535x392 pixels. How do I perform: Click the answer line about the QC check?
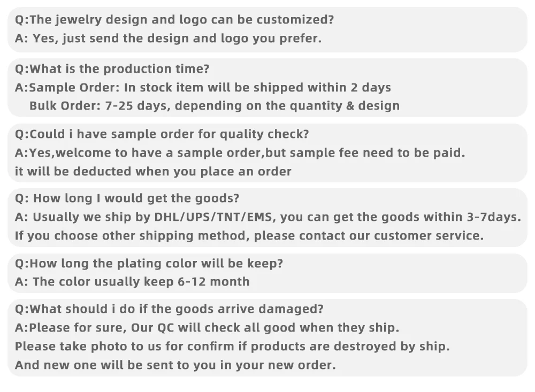tap(207, 327)
